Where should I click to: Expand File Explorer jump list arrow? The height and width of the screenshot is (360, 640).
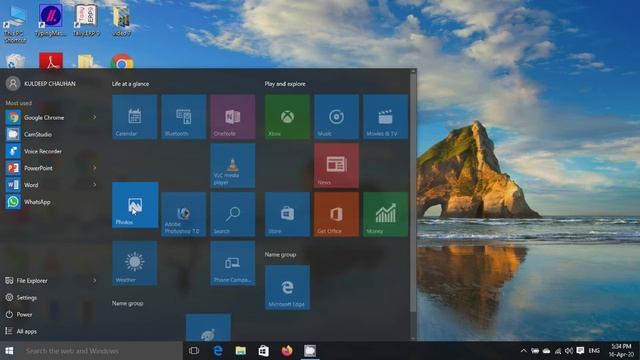94,280
